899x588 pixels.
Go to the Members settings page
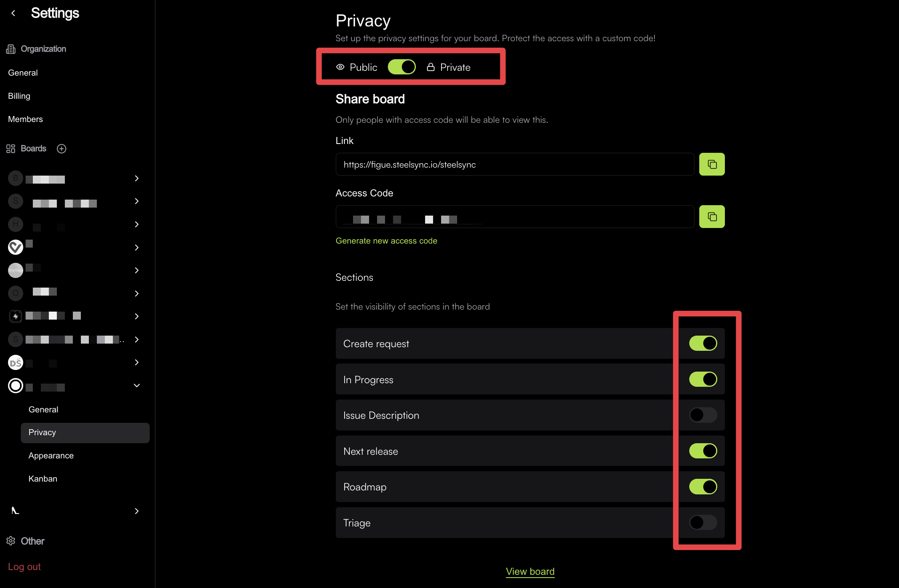click(x=25, y=119)
